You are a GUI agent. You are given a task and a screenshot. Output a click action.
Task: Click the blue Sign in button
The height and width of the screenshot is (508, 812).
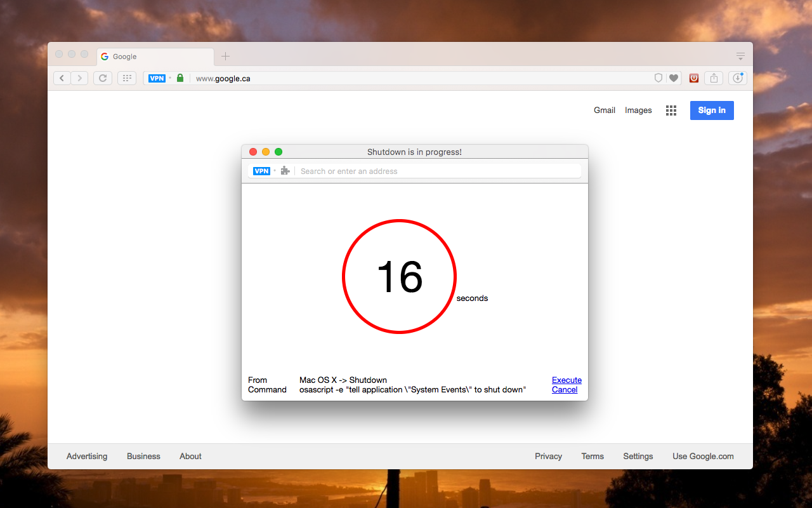point(712,110)
